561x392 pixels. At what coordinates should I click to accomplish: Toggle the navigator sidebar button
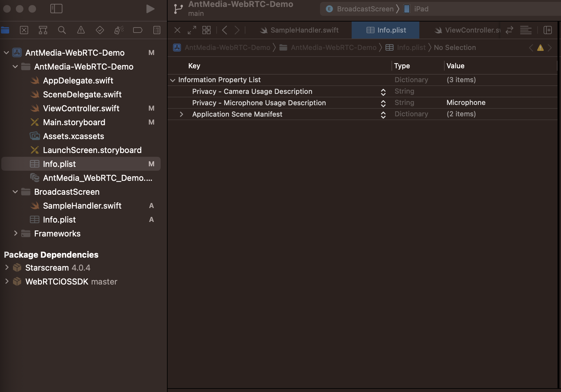[x=56, y=9]
